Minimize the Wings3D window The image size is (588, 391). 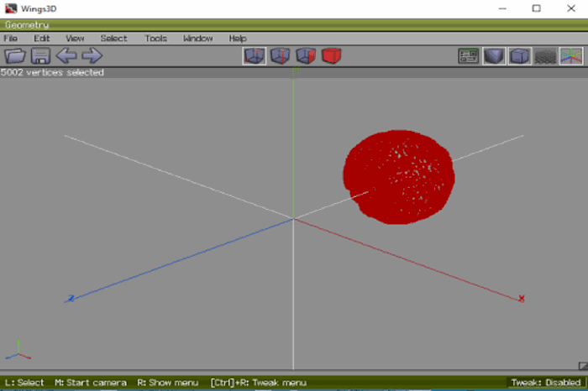pos(502,8)
